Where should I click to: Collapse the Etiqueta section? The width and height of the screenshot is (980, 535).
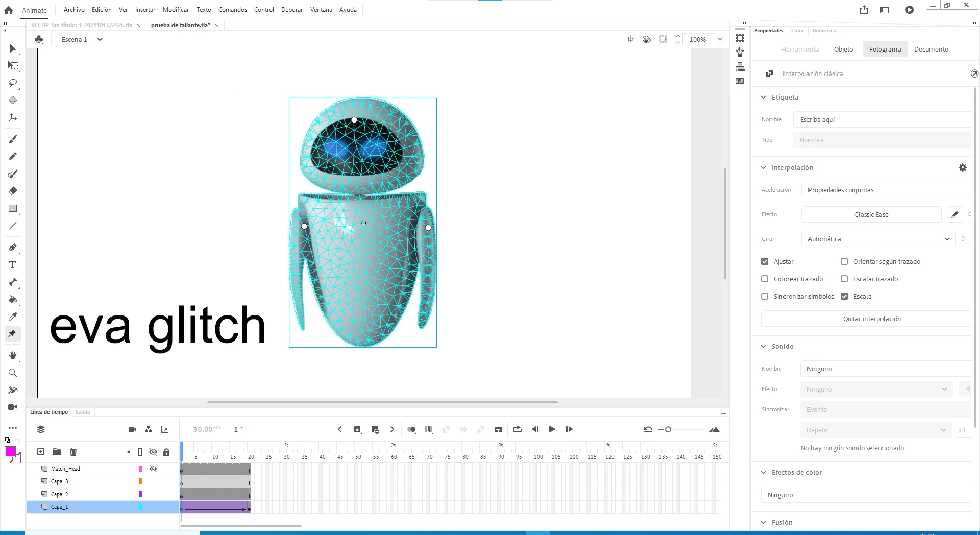point(764,97)
